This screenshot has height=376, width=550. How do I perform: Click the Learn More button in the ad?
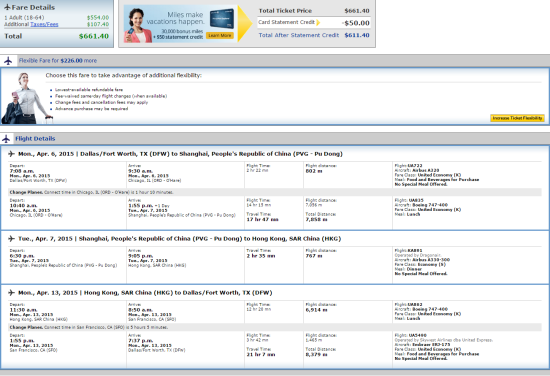(220, 35)
